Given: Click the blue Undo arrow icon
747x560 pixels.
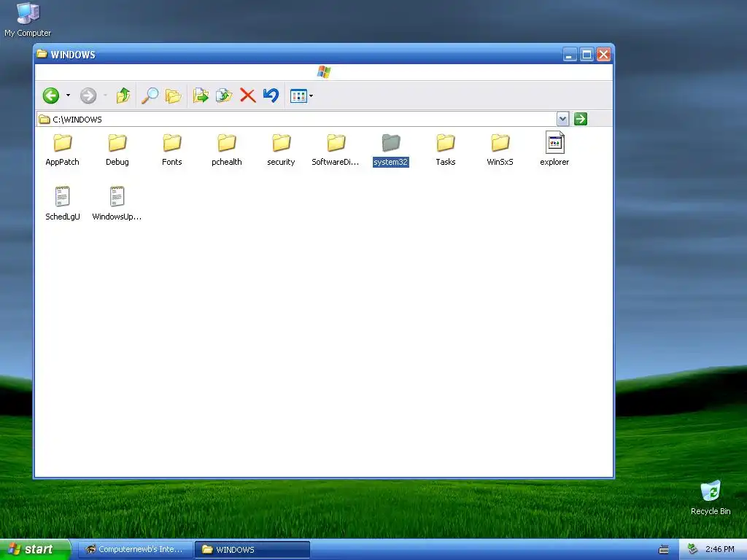Looking at the screenshot, I should (271, 96).
